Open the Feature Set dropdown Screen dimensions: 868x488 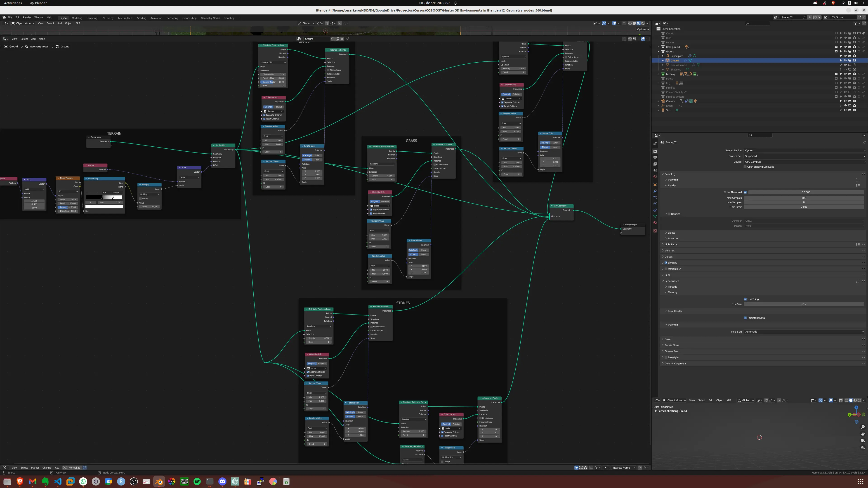804,156
